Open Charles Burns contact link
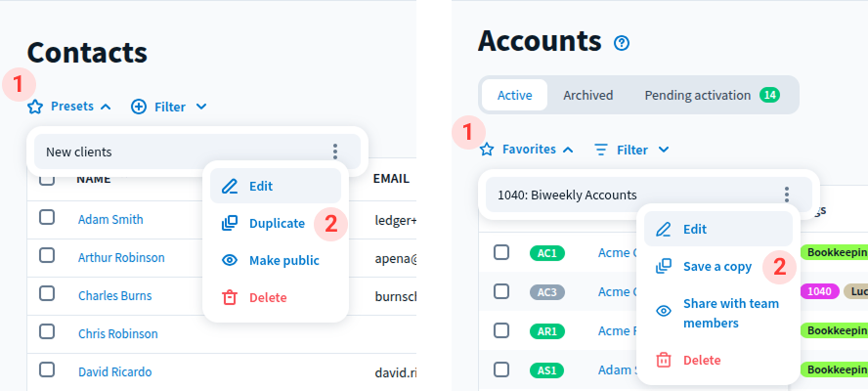 pos(116,295)
